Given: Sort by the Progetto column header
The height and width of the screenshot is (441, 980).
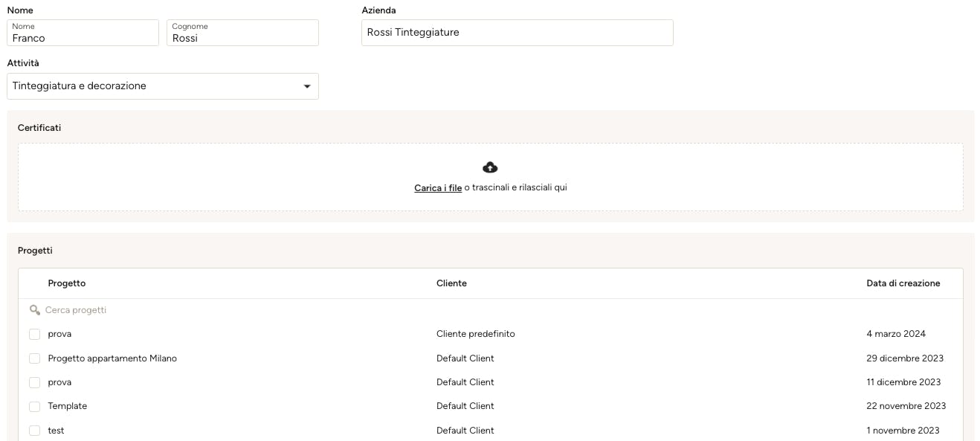Looking at the screenshot, I should [67, 283].
